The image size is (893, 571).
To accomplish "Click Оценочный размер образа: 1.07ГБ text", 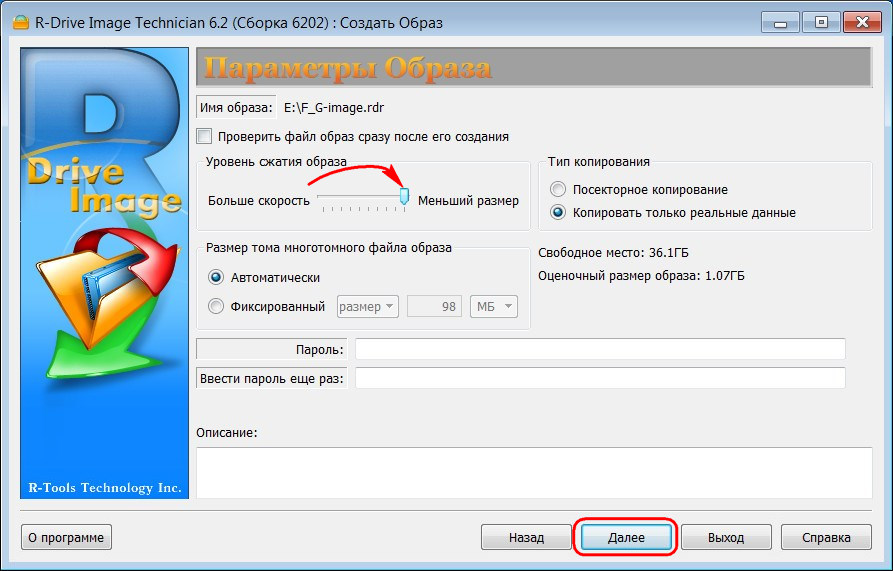I will point(641,276).
